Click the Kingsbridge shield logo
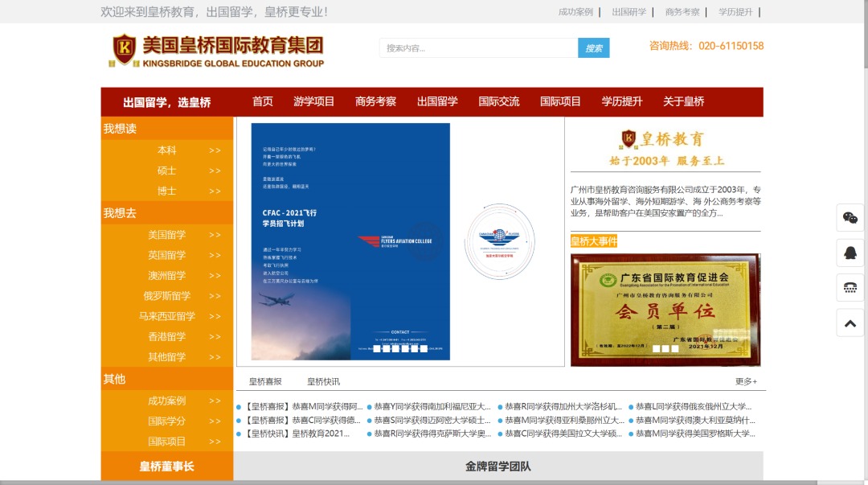 click(125, 49)
